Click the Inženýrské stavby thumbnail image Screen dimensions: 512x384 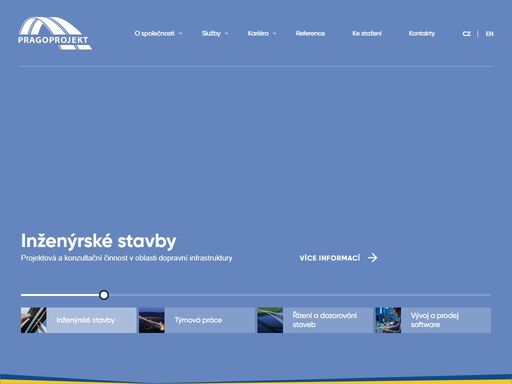tap(34, 320)
